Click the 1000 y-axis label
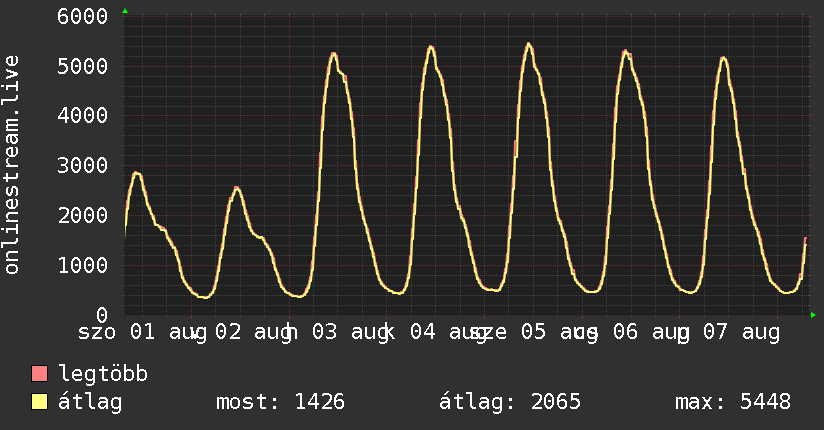This screenshot has width=824, height=430. tap(83, 265)
